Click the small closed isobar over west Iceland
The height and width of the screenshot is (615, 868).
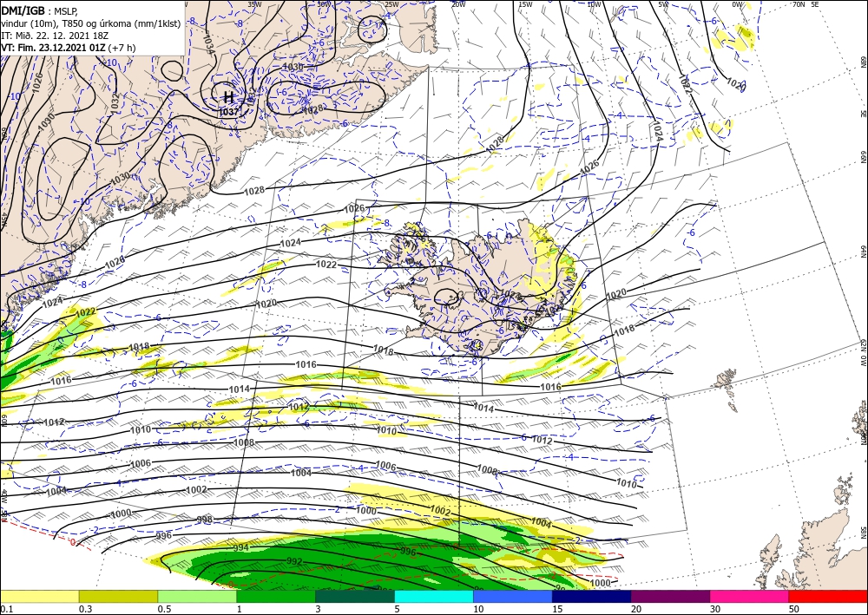pyautogui.click(x=446, y=297)
